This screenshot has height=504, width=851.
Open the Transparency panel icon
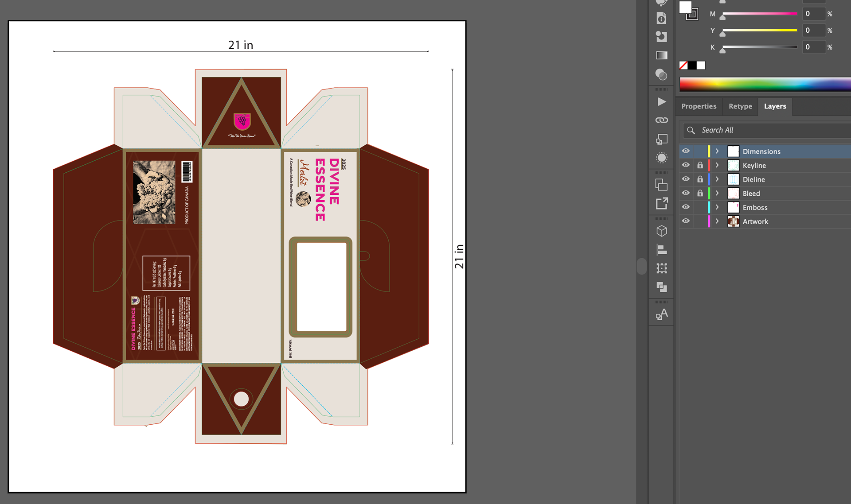coord(661,74)
